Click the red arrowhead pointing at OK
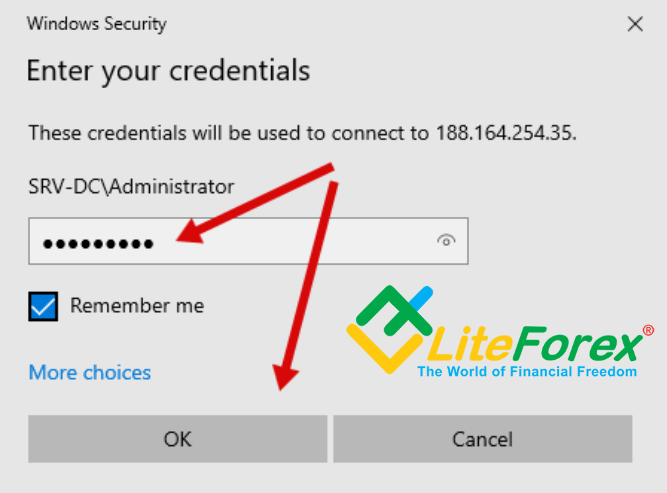This screenshot has width=667, height=493. pos(285,377)
